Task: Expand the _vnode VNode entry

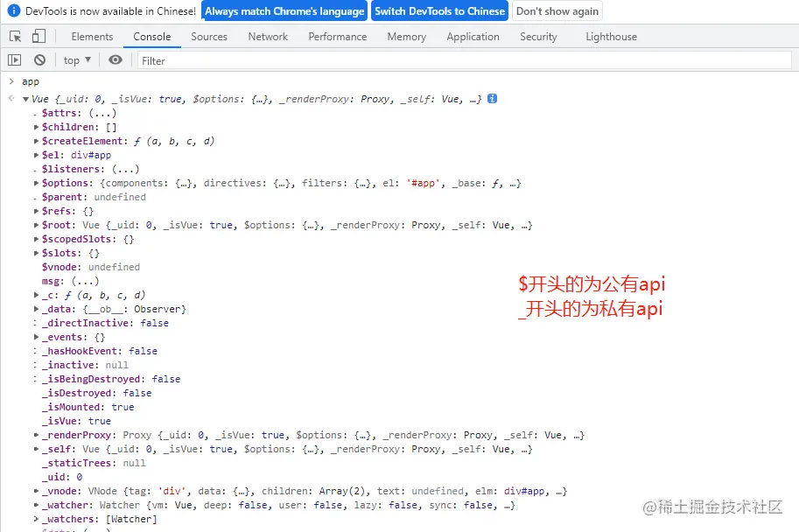Action: coord(36,491)
